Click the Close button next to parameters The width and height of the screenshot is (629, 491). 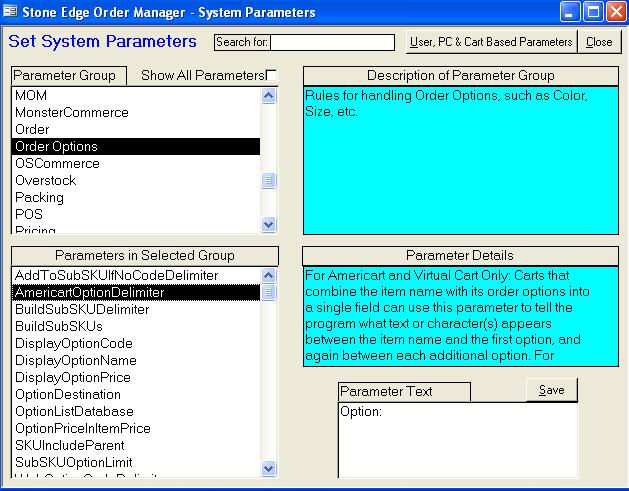(x=599, y=42)
